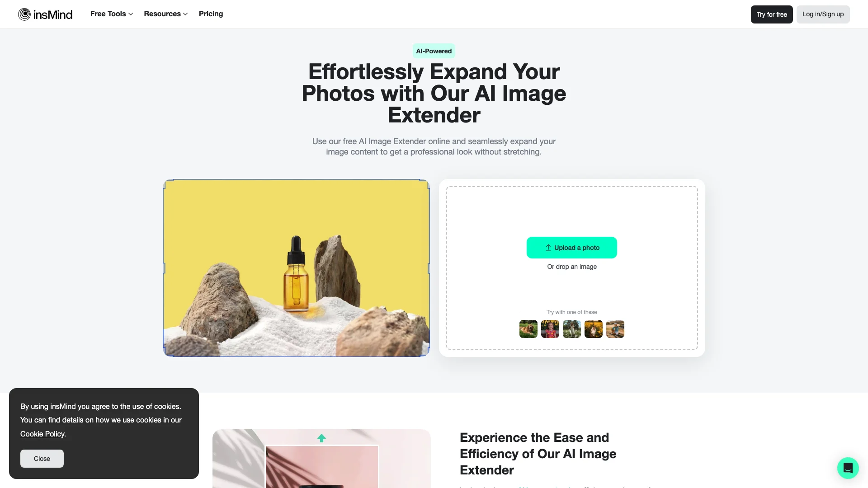Select the Pricing menu item
This screenshot has height=488, width=868.
click(x=211, y=14)
